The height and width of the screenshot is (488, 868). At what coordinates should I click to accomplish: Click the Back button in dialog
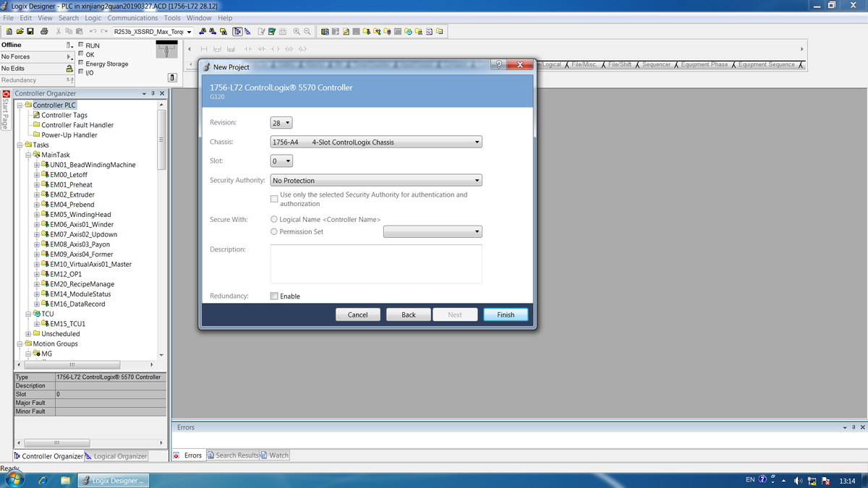pos(408,314)
